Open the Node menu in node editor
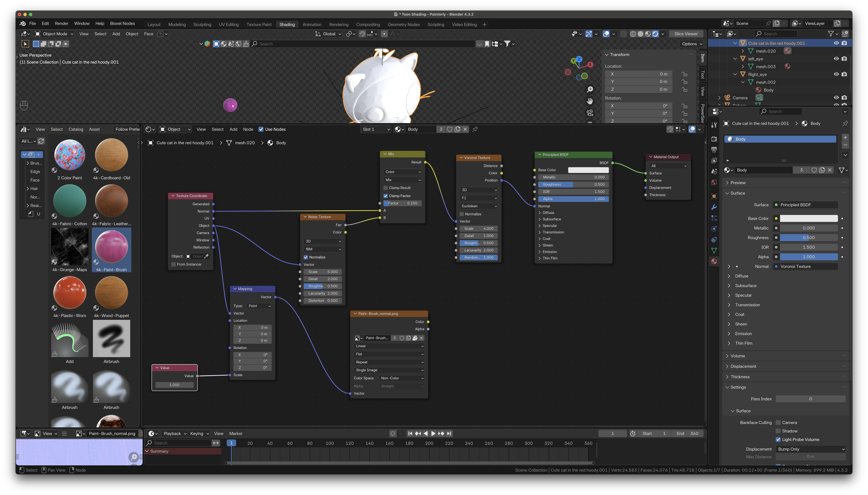This screenshot has height=495, width=868. point(248,129)
